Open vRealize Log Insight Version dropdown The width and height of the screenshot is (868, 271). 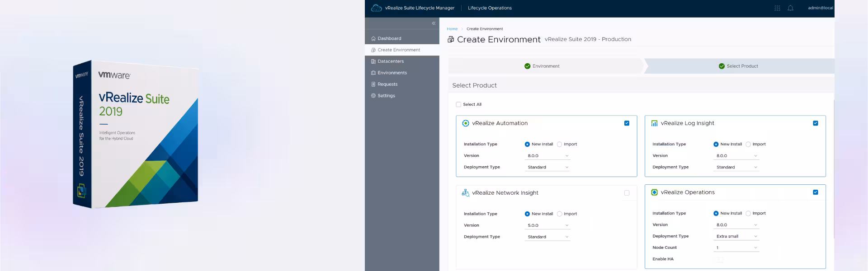coord(736,156)
